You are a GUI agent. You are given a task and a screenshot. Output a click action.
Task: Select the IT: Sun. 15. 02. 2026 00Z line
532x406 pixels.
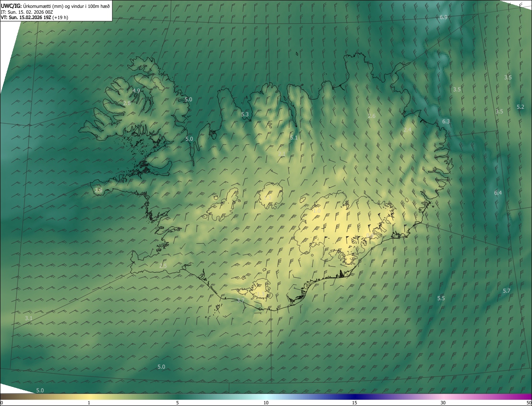point(27,12)
